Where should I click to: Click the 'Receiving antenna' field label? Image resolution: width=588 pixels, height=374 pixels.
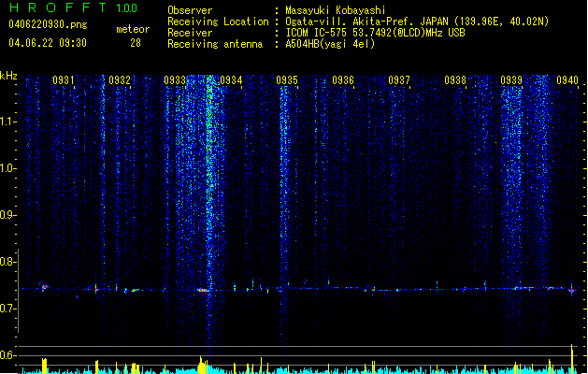[x=215, y=44]
